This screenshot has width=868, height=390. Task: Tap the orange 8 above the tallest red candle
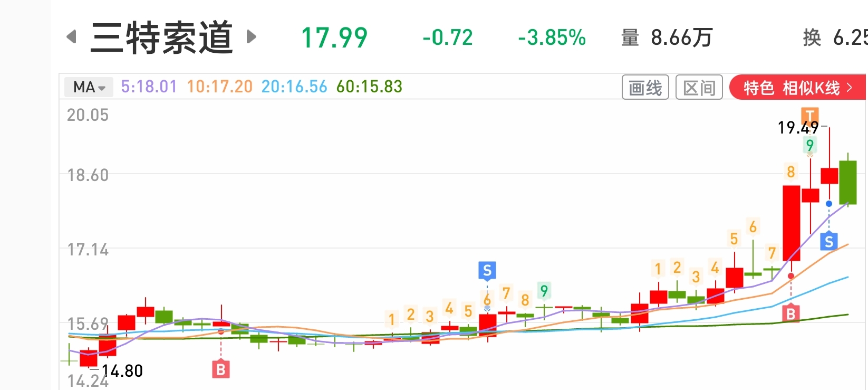(790, 172)
